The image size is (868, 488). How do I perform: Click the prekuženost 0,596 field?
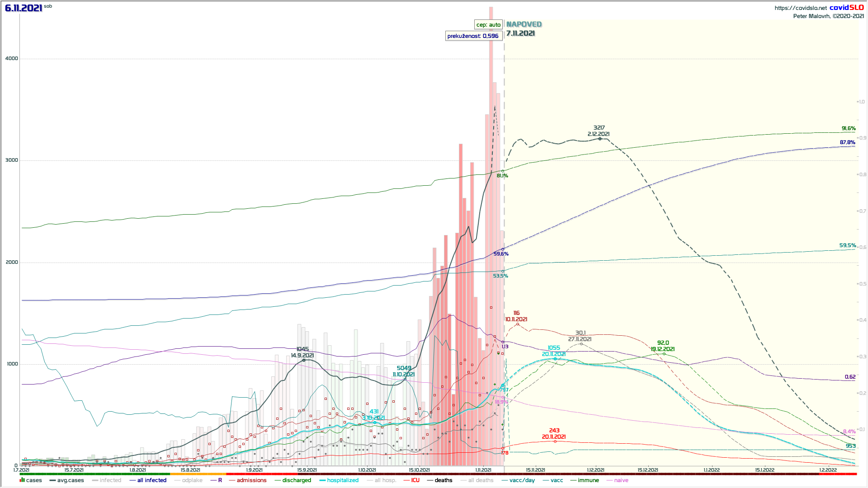(473, 36)
